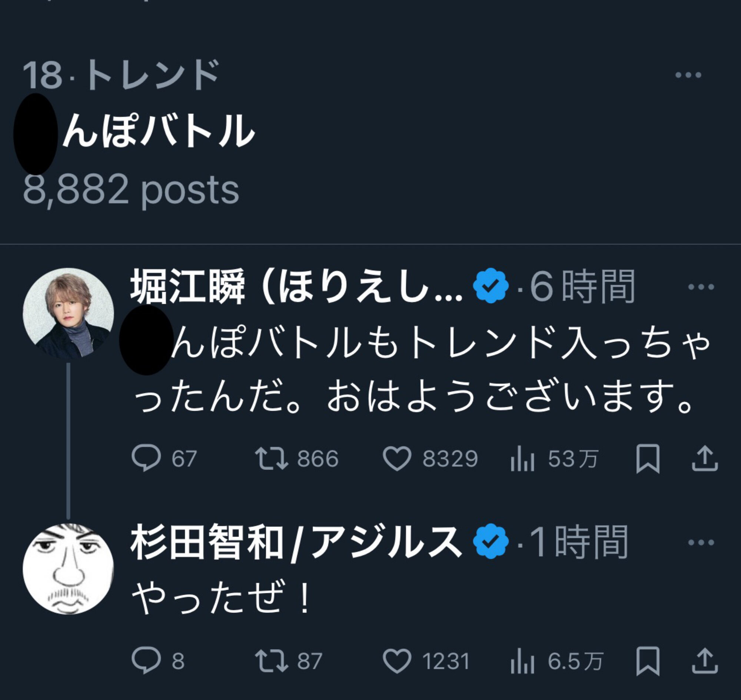Screen dimensions: 741x700
Task: Like the post with 8329 likes
Action: 397,458
